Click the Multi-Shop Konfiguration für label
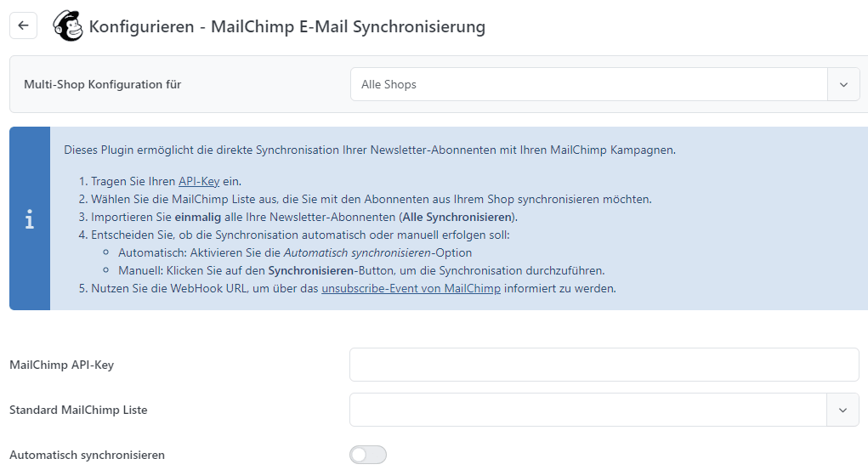 pos(102,85)
